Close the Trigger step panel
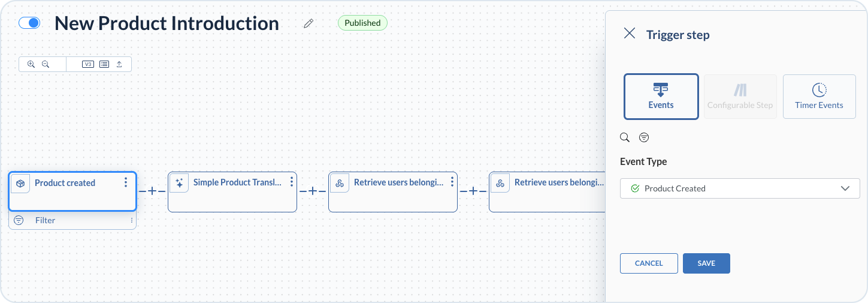Image resolution: width=868 pixels, height=303 pixels. tap(630, 34)
